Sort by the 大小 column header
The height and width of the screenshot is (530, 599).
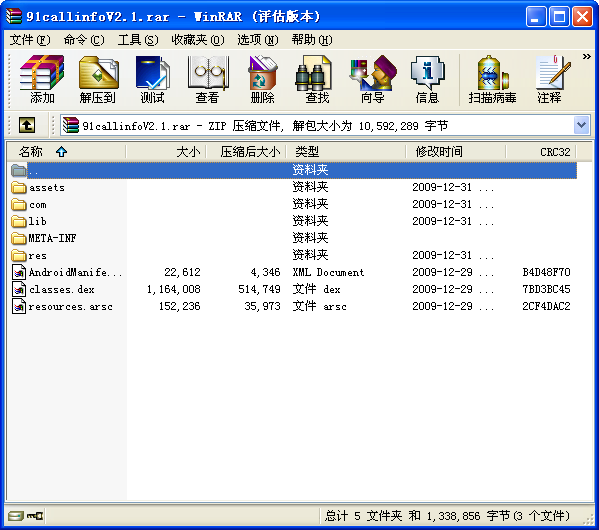[166, 152]
